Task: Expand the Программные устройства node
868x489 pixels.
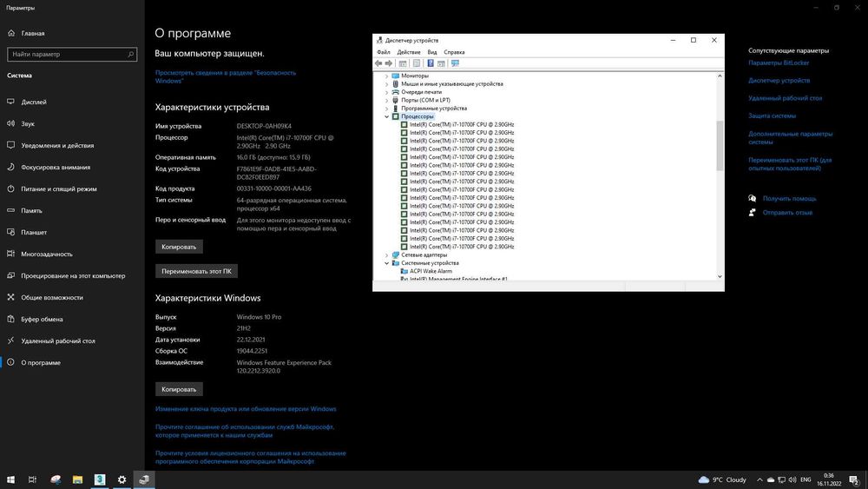Action: tap(386, 109)
